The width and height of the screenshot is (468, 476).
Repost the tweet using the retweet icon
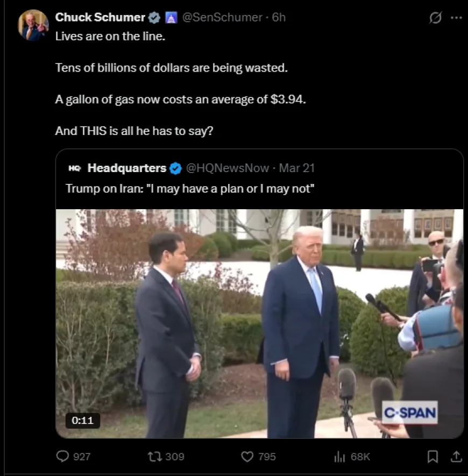click(154, 456)
